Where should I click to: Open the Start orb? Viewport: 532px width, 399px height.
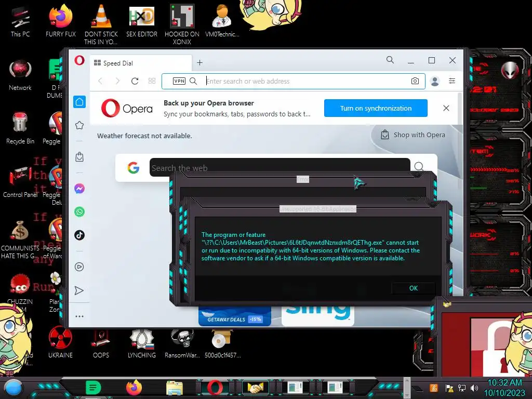tap(13, 388)
